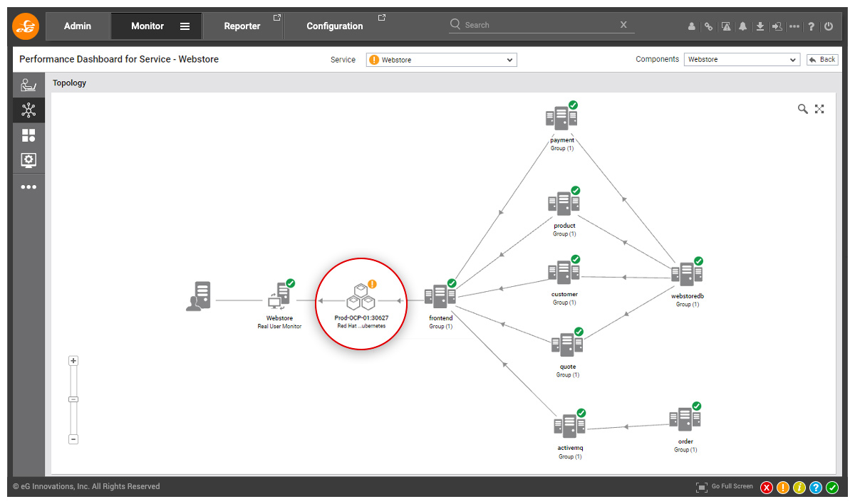Image resolution: width=855 pixels, height=504 pixels.
Task: Select the dashboard tiles sidebar icon
Action: point(28,135)
